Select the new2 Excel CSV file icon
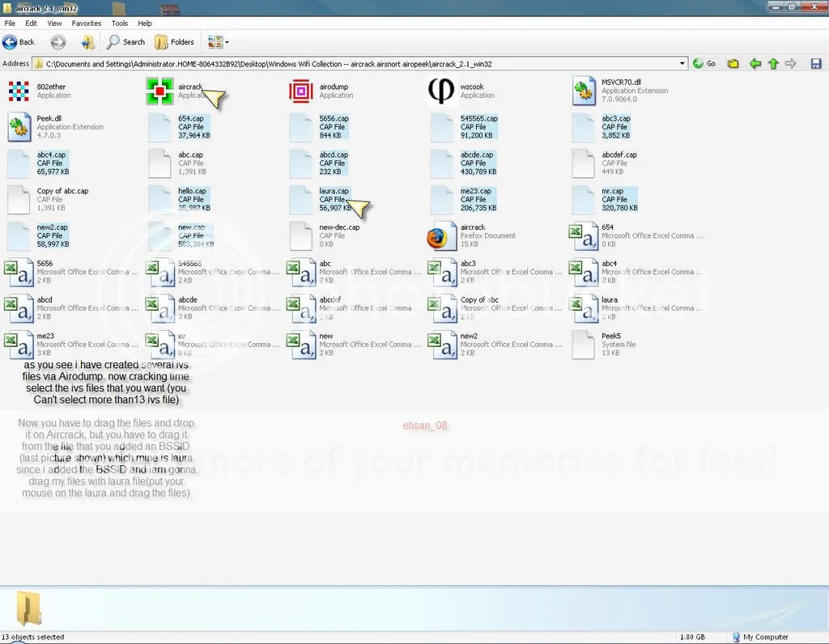Image resolution: width=829 pixels, height=644 pixels. coord(443,345)
